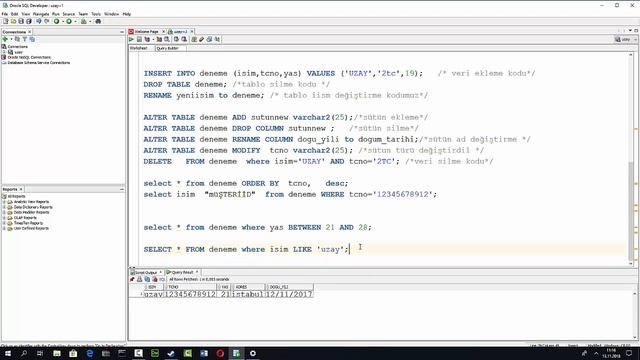This screenshot has width=640, height=360.
Task: Click the 'DROP TABLE deneme;' line in the editor
Action: coord(185,84)
